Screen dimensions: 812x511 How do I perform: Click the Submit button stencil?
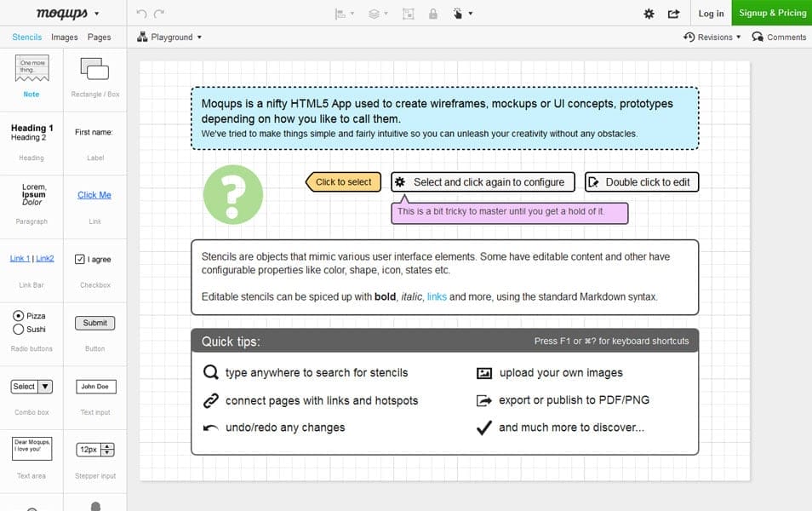pyautogui.click(x=94, y=323)
